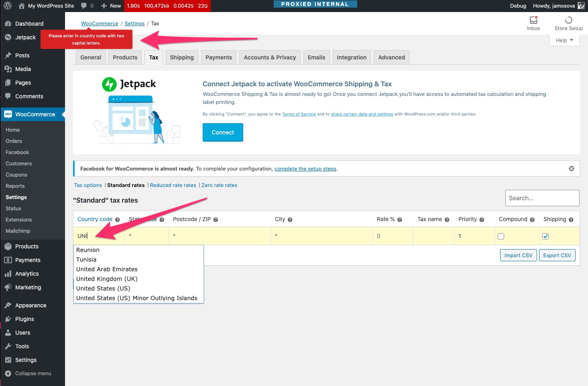Uncheck the Shipping checkbox
Screen dimensions: 588x386
click(545, 236)
